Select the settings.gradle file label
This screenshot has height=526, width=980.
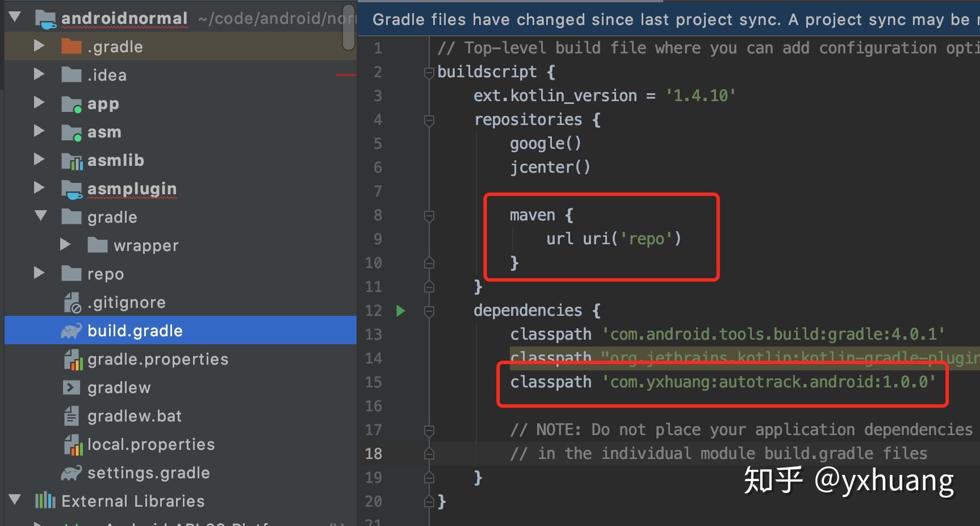(149, 473)
